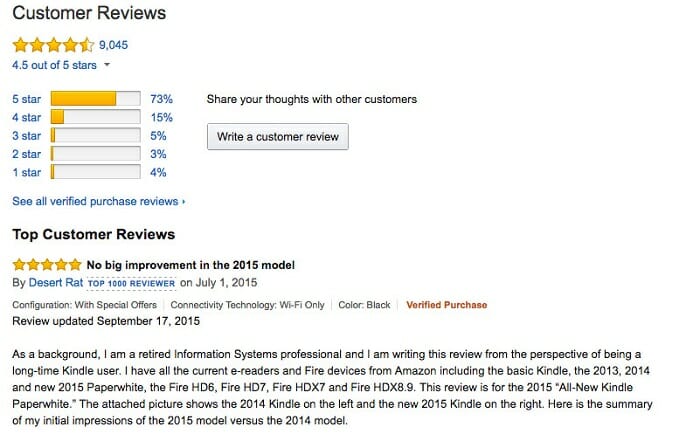Open See all verified purchase reviews

click(95, 201)
